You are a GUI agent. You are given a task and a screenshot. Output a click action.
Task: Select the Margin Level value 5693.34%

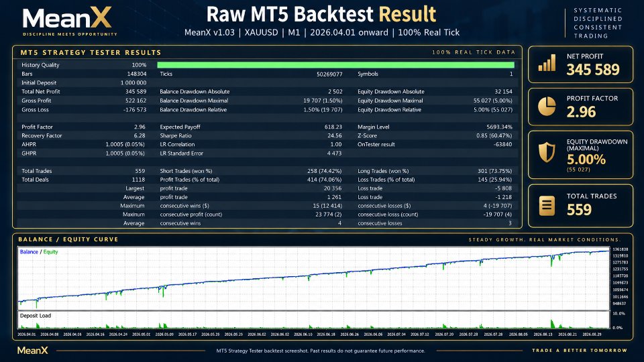click(x=499, y=127)
